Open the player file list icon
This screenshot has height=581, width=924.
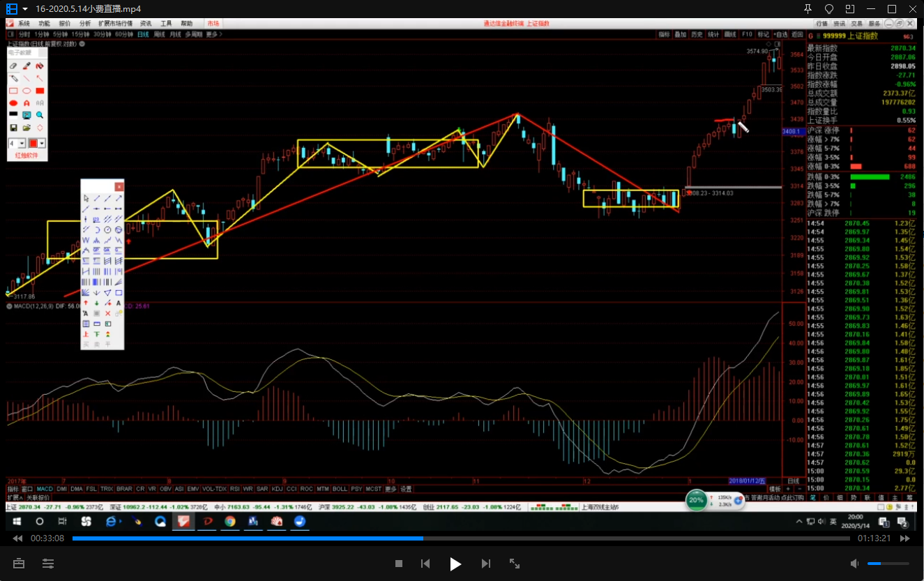[x=12, y=9]
